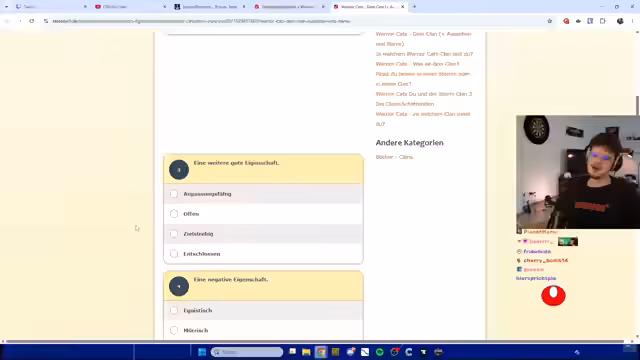This screenshot has width=640, height=360.
Task: Switch to the YouTube browser tab
Action: (x=131, y=7)
